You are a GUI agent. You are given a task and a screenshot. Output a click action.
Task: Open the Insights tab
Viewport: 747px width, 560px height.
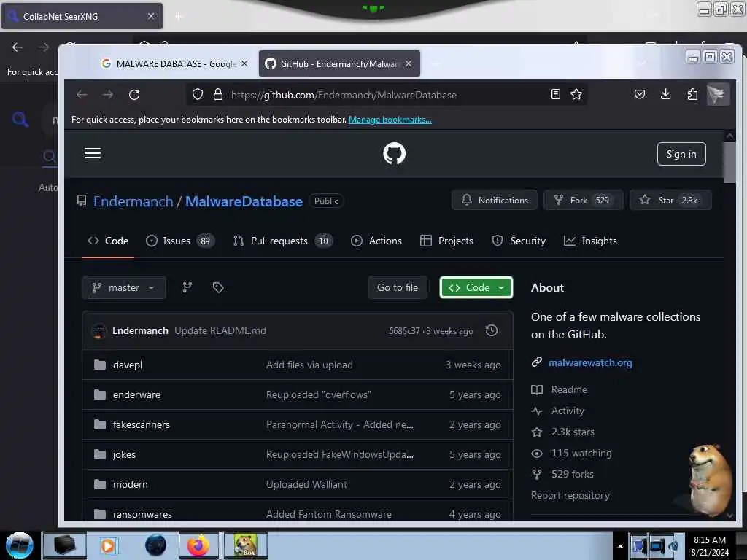(x=589, y=241)
